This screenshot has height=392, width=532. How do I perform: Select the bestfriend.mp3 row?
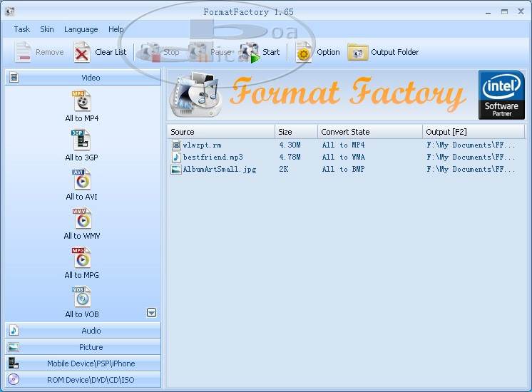[203, 157]
